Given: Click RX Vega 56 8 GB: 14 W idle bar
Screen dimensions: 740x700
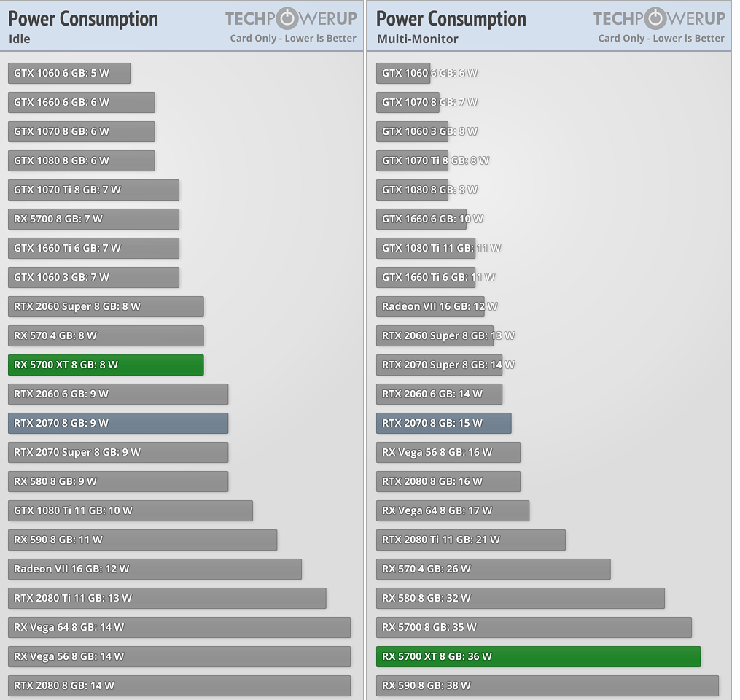Looking at the screenshot, I should click(x=179, y=656).
